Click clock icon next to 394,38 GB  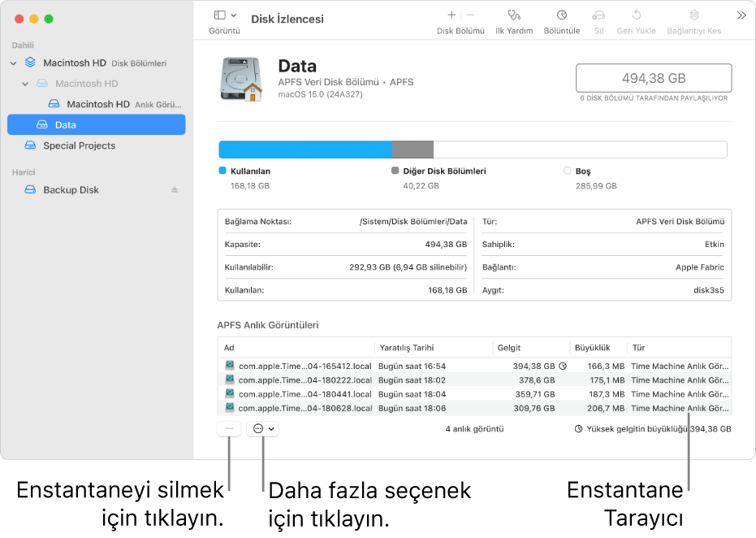563,367
